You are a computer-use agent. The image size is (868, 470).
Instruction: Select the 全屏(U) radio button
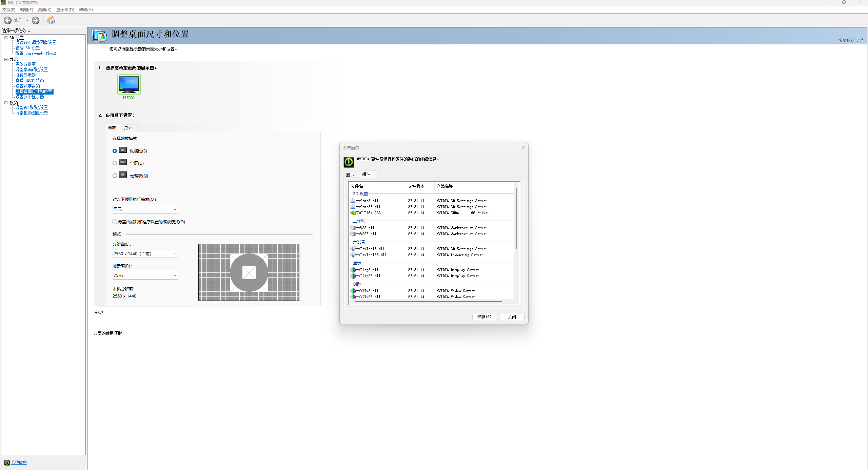pos(115,163)
